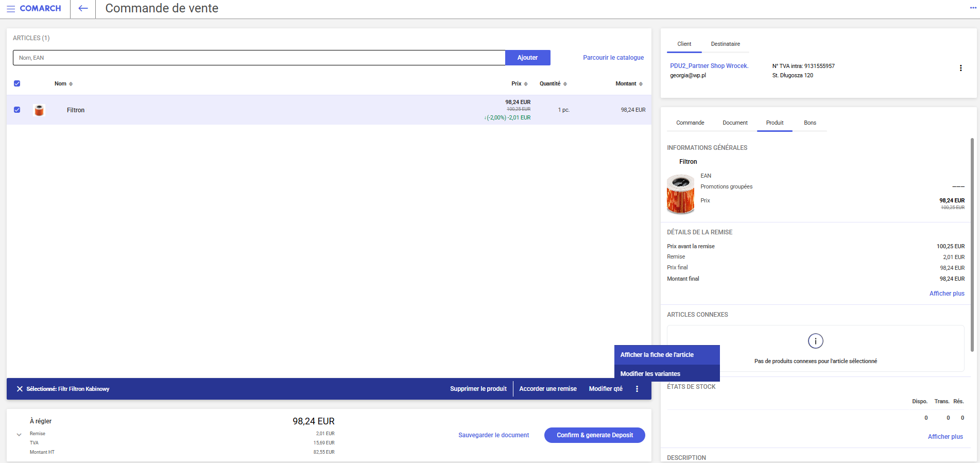
Task: Open client card three-dot menu
Action: point(960,68)
